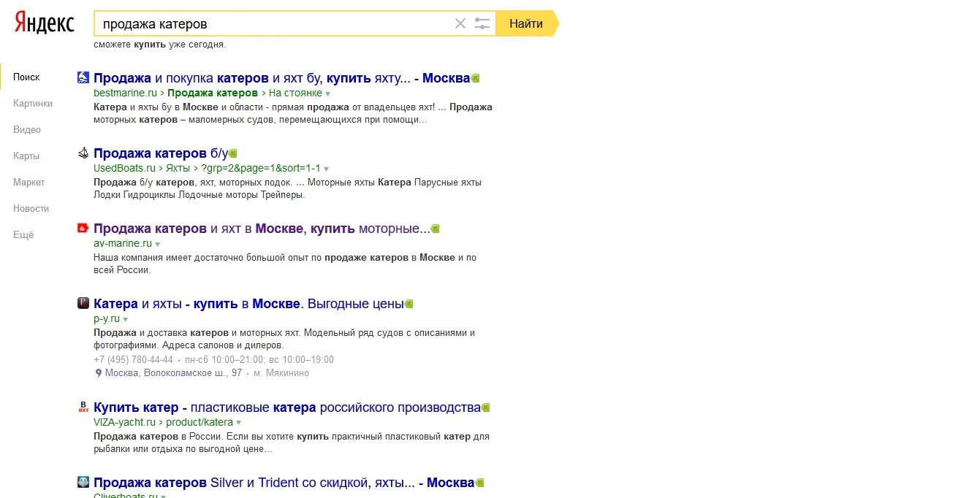The width and height of the screenshot is (980, 498).
Task: Focus the search field with продажа катеров
Action: point(274,23)
